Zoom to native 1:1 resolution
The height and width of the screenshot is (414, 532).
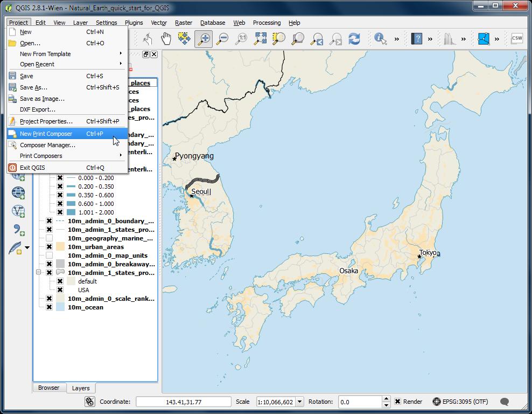242,39
